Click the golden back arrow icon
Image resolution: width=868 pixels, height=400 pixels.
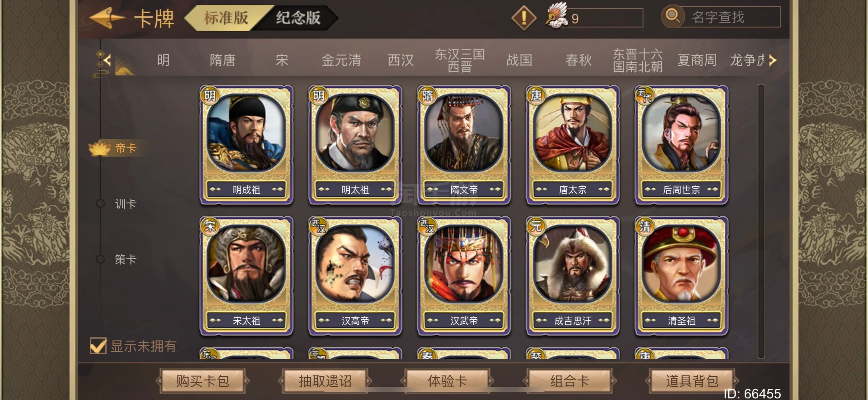pyautogui.click(x=107, y=18)
